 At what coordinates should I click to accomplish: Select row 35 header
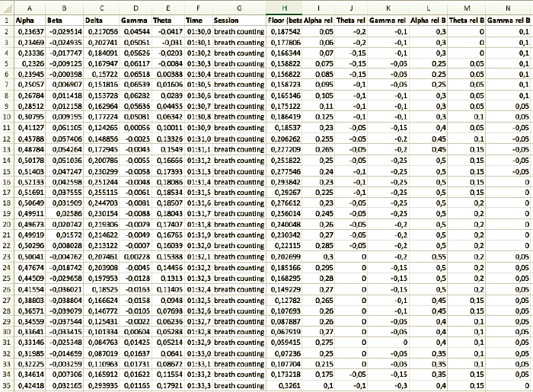pos(7,386)
